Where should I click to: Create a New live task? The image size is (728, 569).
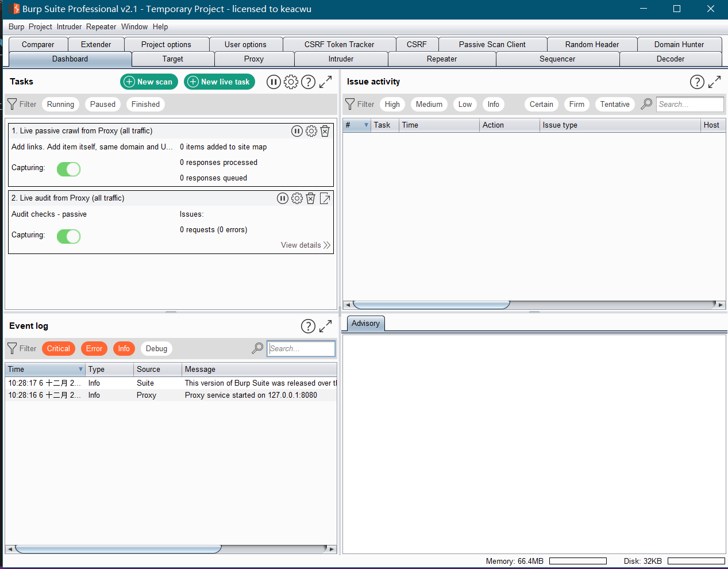click(x=219, y=82)
